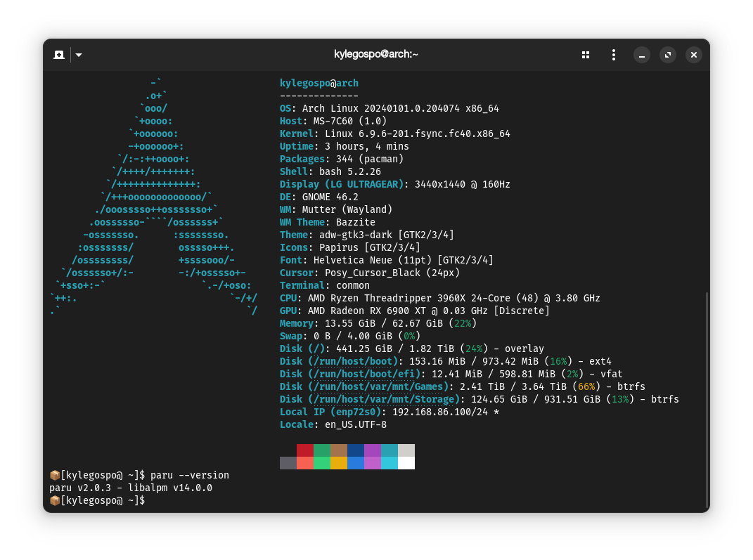
Task: Click the paru v2.0.3 version output line
Action: [x=130, y=488]
